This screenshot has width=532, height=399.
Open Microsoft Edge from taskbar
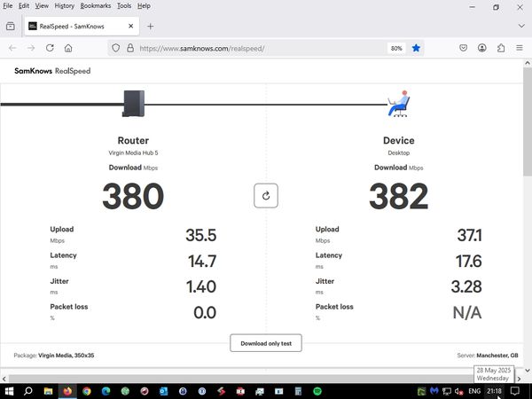point(106,391)
